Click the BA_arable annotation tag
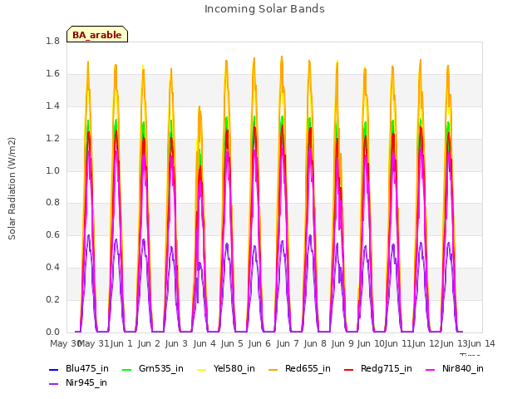This screenshot has width=532, height=399. [97, 35]
